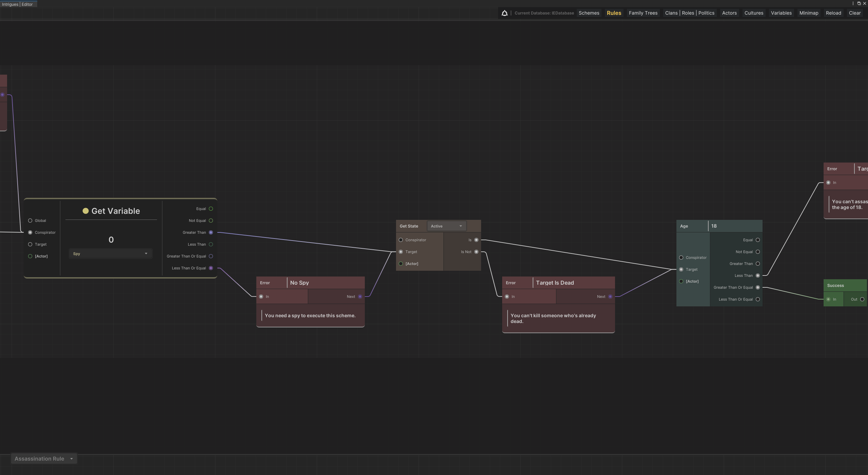Click the Reload button
The image size is (868, 475).
[833, 13]
